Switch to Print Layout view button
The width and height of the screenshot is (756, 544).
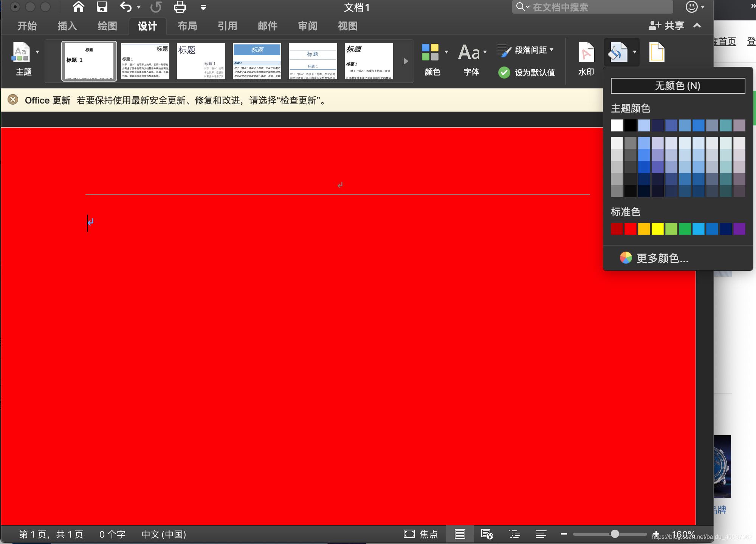[460, 534]
